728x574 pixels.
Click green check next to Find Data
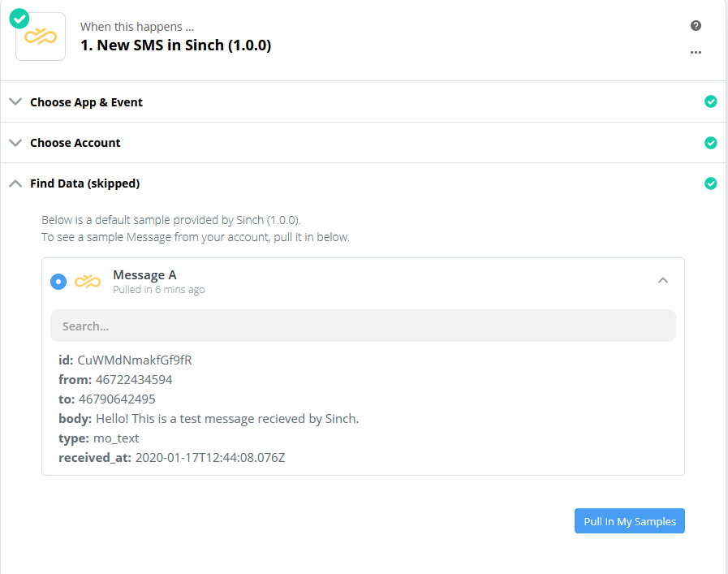point(710,183)
